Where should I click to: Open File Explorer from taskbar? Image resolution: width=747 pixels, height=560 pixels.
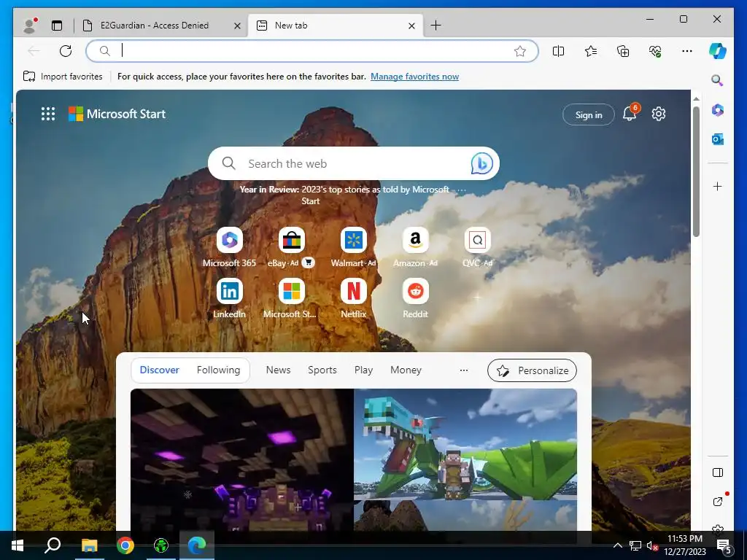click(x=89, y=545)
